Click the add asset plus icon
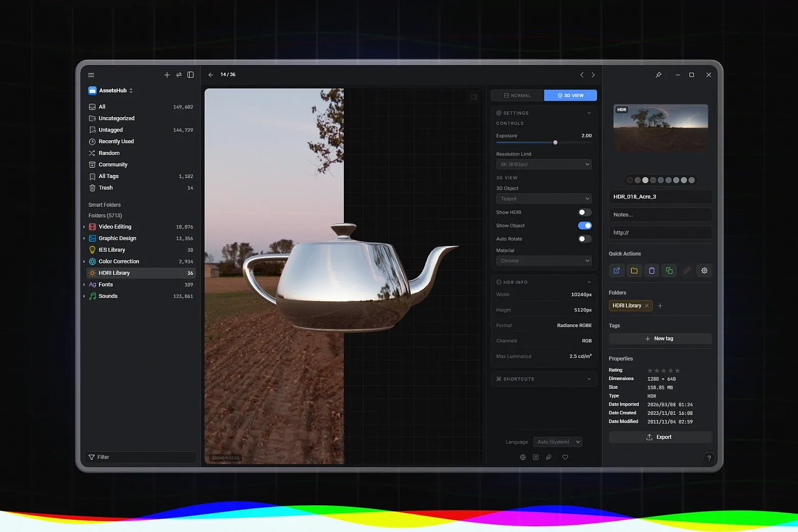The image size is (798, 532). [x=167, y=75]
